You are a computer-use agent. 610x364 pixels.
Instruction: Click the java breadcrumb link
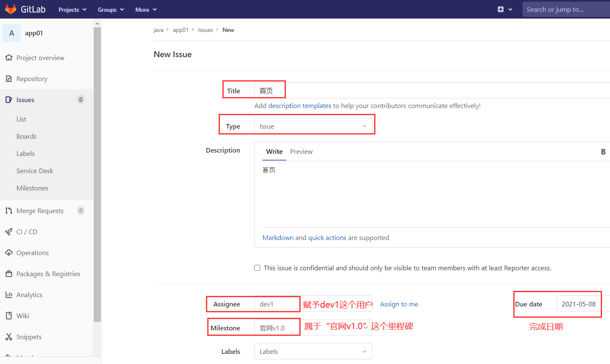click(x=158, y=30)
